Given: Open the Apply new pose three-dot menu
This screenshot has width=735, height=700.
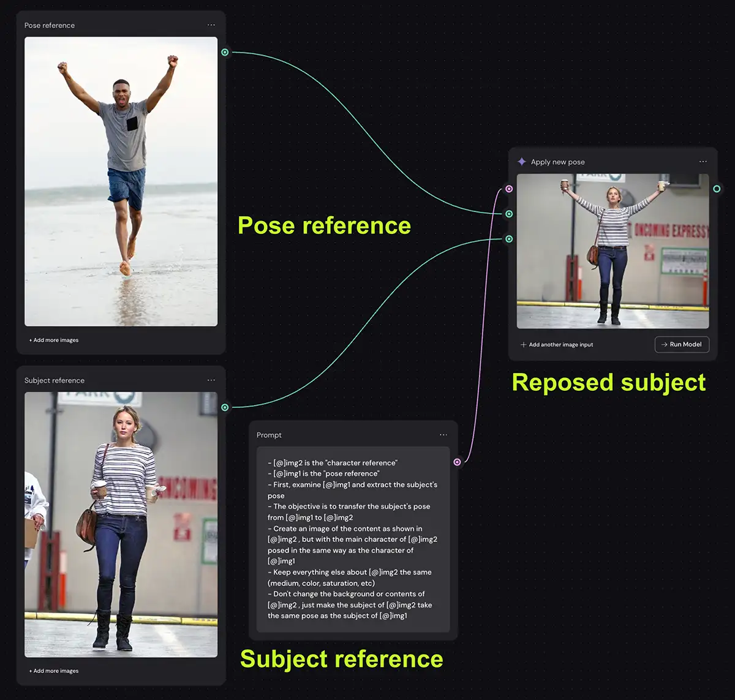Looking at the screenshot, I should [x=703, y=162].
